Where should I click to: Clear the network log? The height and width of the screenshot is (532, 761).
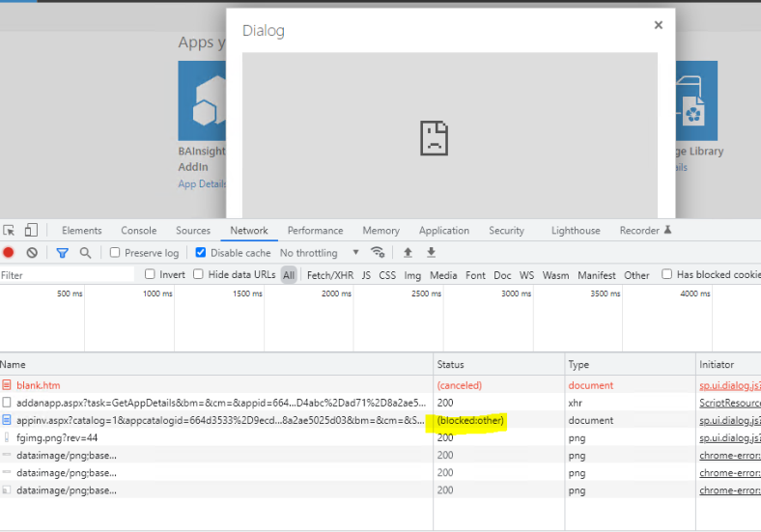pyautogui.click(x=32, y=253)
